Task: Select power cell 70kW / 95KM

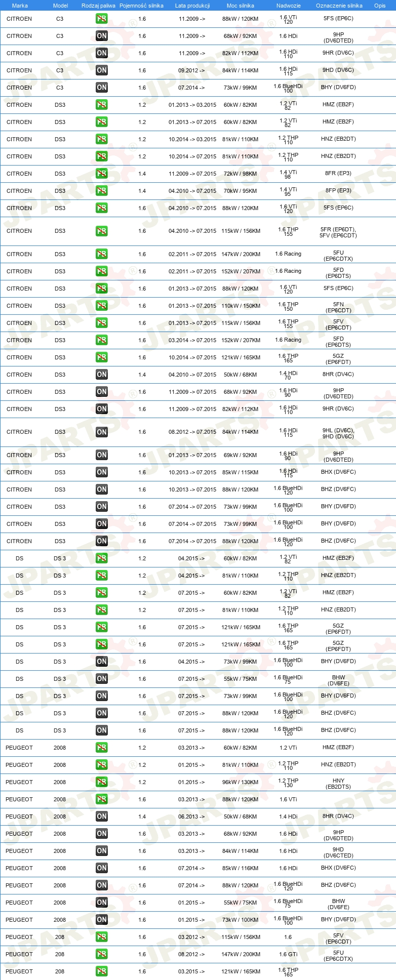Action: tap(241, 191)
